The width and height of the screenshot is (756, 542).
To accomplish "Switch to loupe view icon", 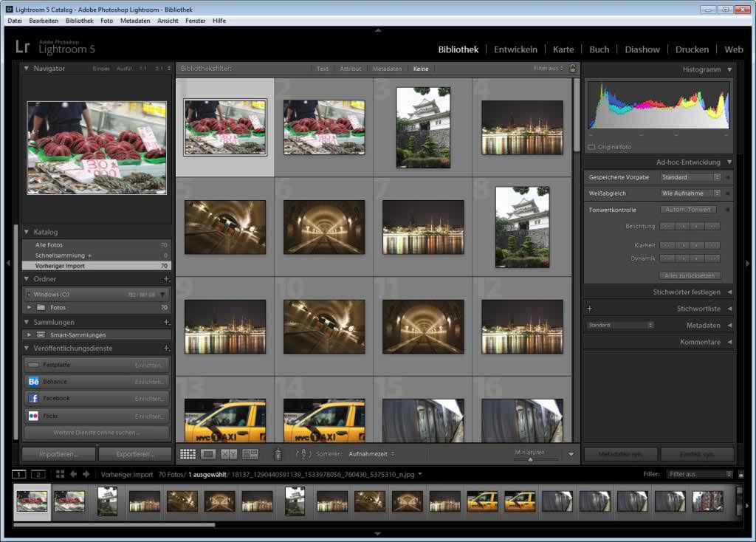I will pyautogui.click(x=208, y=454).
